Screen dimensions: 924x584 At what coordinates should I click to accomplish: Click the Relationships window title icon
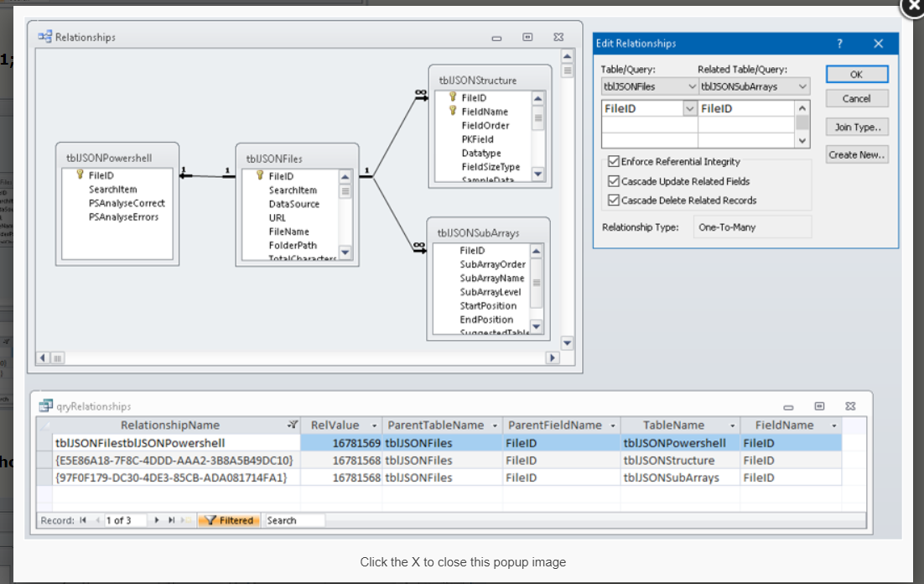click(x=45, y=37)
